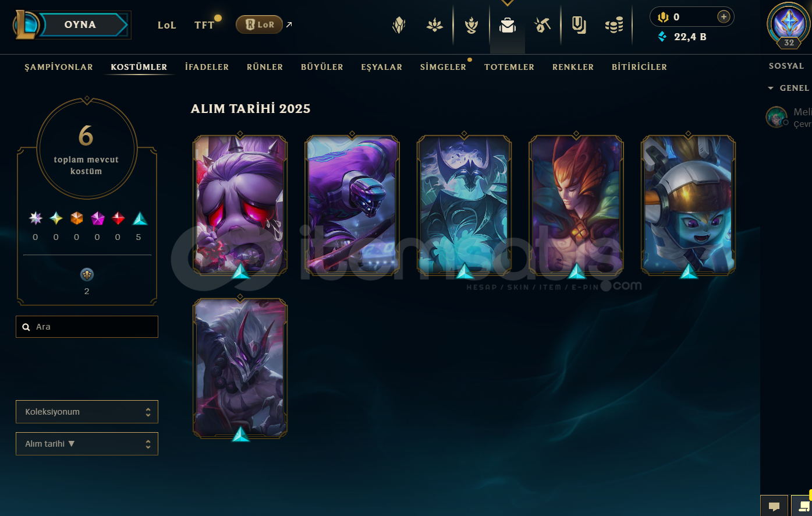The width and height of the screenshot is (812, 516).
Task: Switch to the RÜNLER tab
Action: 265,67
